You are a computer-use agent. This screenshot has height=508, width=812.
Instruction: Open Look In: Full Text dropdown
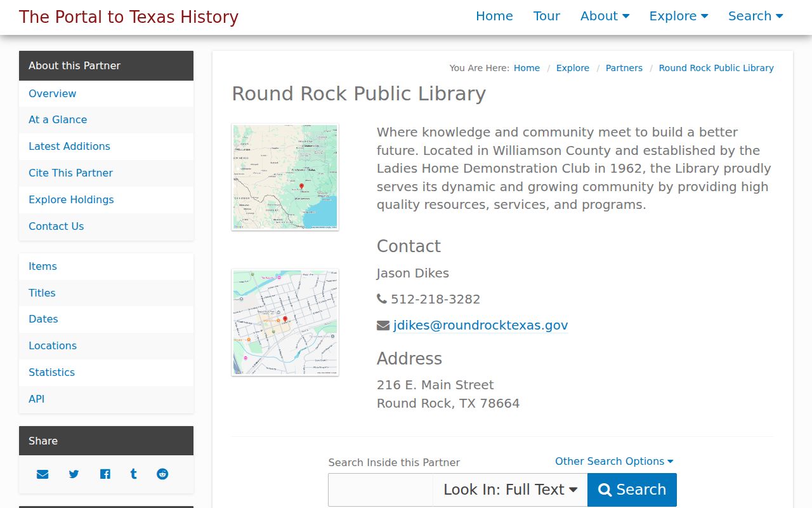click(510, 490)
